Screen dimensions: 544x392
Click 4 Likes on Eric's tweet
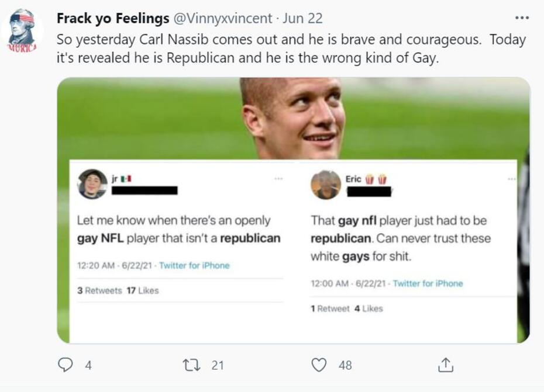369,308
